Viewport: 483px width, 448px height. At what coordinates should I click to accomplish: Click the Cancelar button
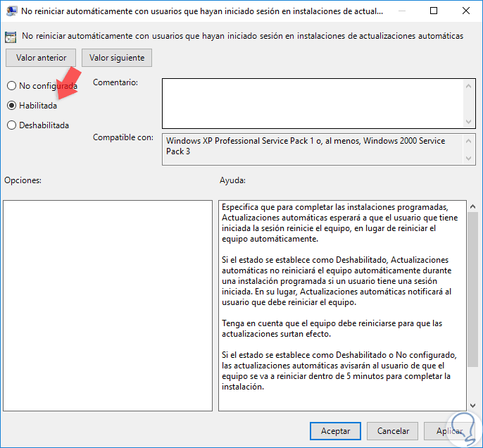pyautogui.click(x=393, y=431)
